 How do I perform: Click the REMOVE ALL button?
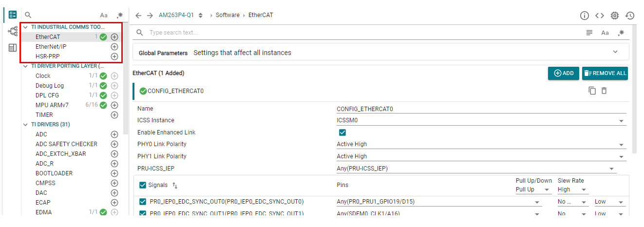tap(605, 73)
